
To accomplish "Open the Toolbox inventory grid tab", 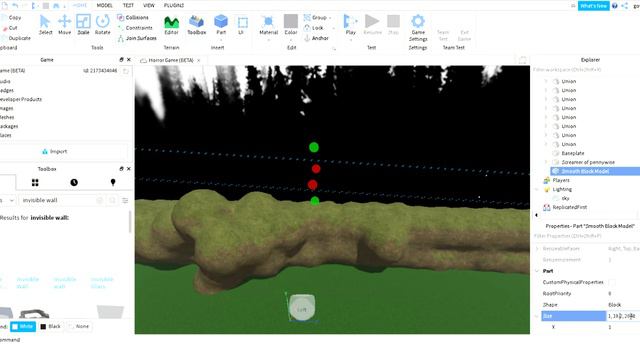I will point(35,182).
